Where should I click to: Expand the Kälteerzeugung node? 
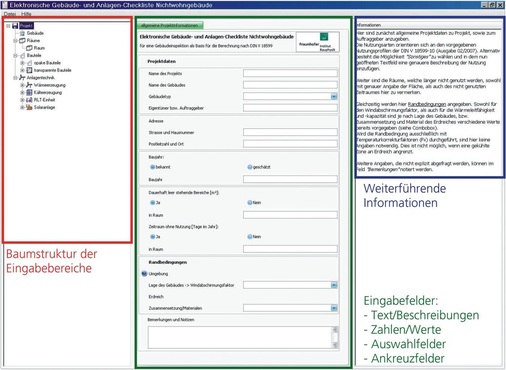[x=22, y=92]
